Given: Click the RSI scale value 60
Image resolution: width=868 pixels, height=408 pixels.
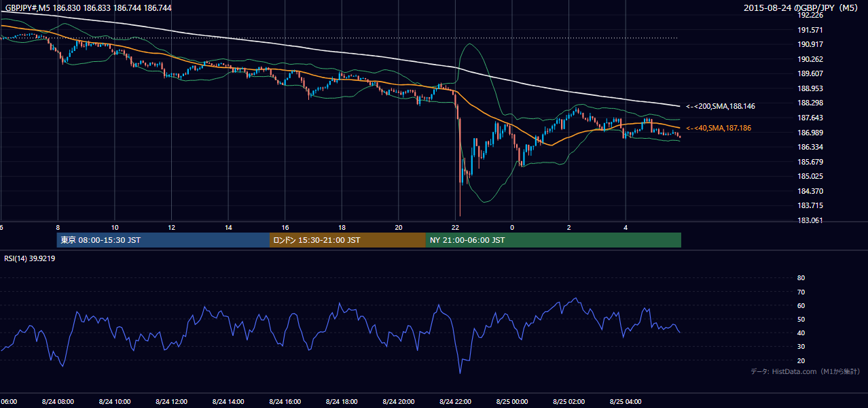Looking at the screenshot, I should pyautogui.click(x=801, y=306).
